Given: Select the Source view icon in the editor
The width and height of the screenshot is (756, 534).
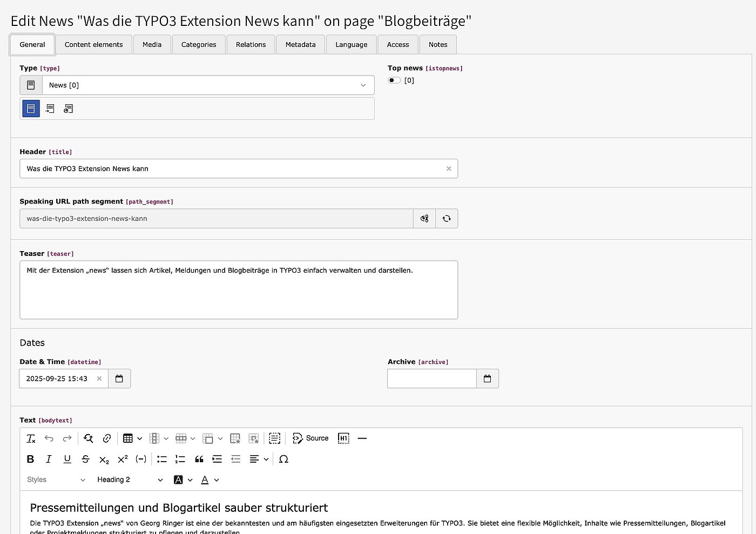Looking at the screenshot, I should pos(310,438).
